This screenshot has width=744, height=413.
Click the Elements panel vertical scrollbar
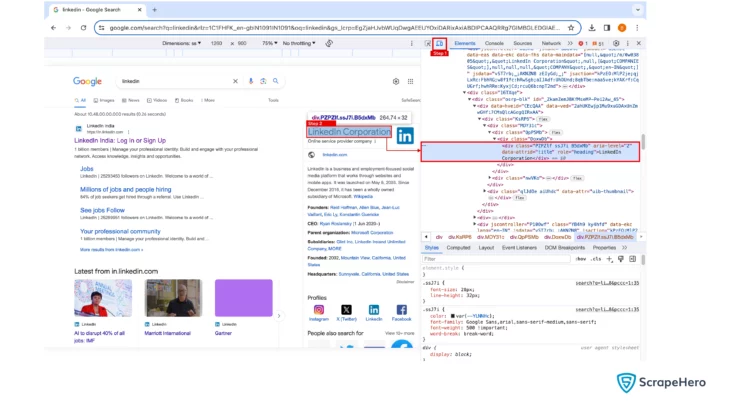click(643, 142)
